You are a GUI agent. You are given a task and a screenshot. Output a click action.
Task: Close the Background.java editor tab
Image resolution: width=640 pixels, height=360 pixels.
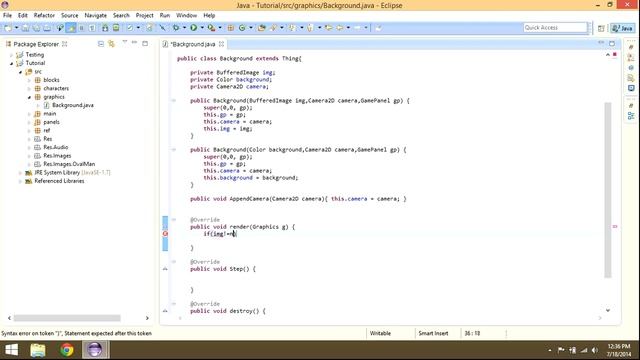221,44
